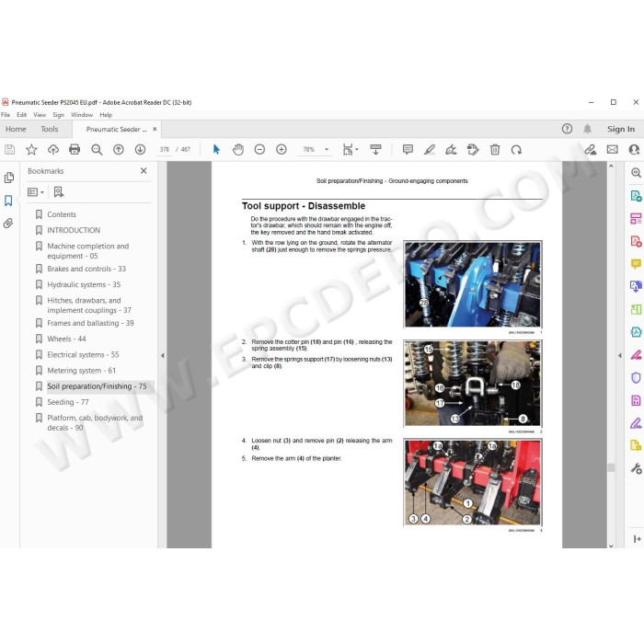Click the Delete trash icon
This screenshot has height=644, width=644.
point(495,149)
